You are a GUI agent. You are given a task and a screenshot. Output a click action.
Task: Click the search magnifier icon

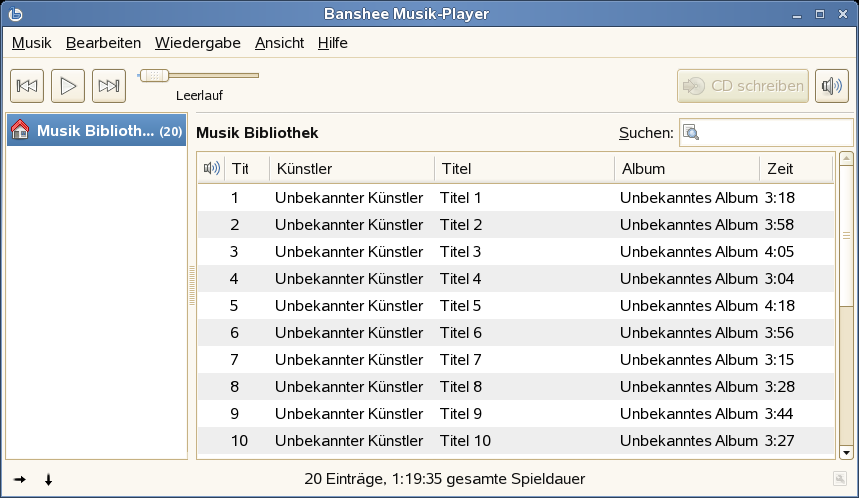tap(691, 133)
